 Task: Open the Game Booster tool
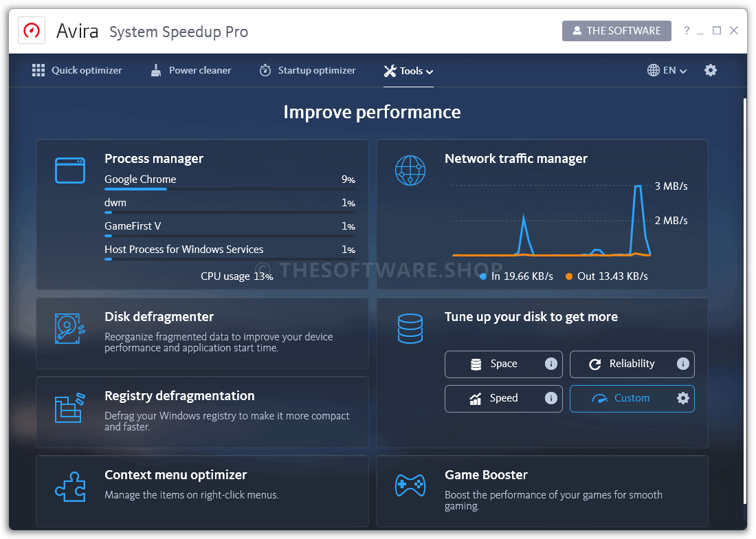coord(542,492)
